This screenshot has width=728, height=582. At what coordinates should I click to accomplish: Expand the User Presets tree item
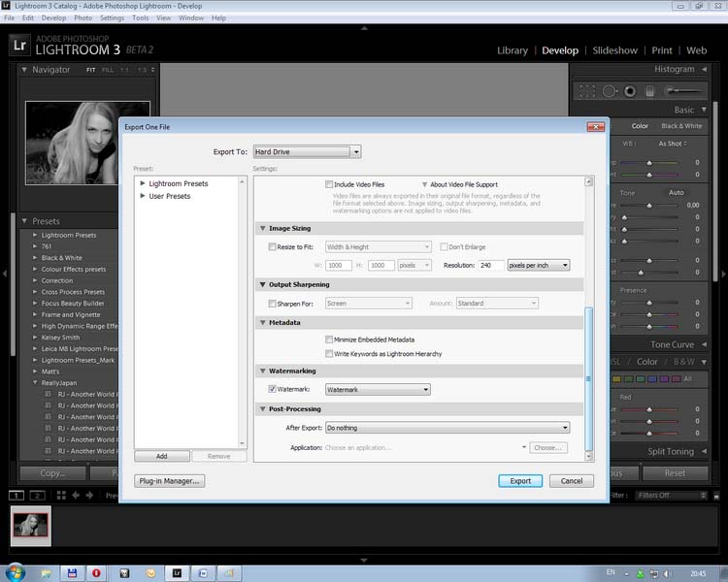pos(143,196)
